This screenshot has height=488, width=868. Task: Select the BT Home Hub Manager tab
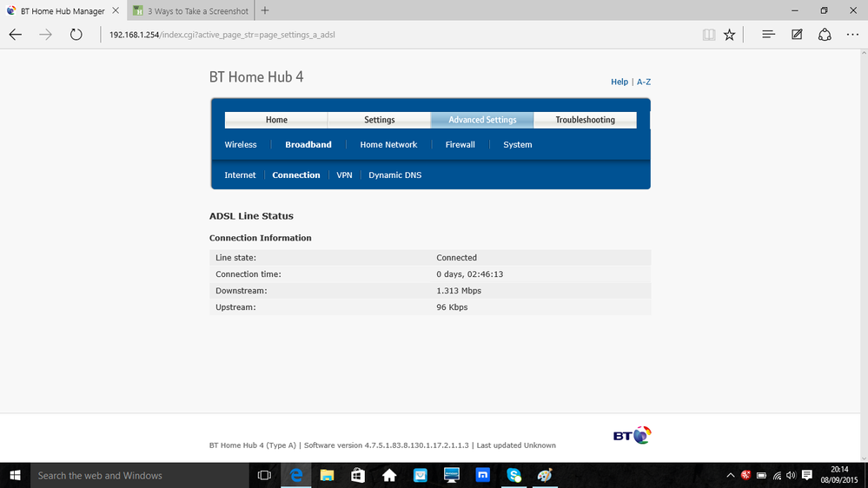[63, 10]
